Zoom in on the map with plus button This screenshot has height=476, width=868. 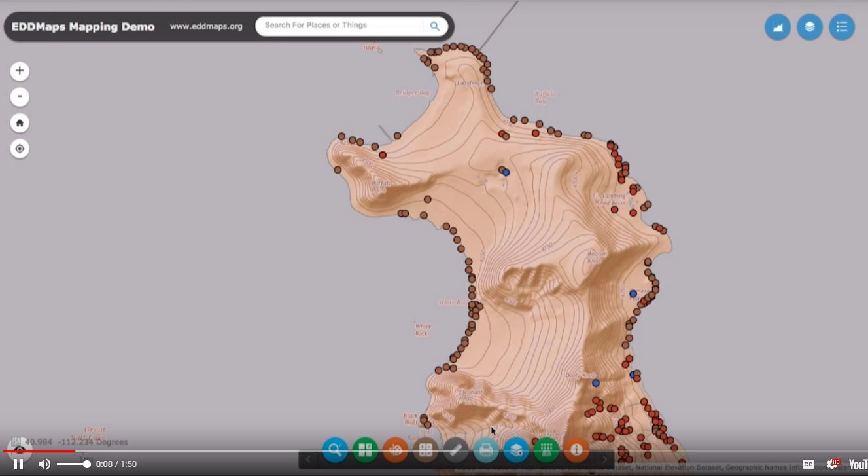(x=20, y=71)
